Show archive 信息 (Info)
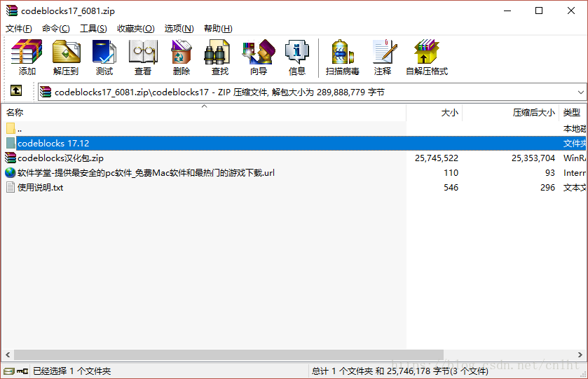This screenshot has height=379, width=588. [297, 52]
